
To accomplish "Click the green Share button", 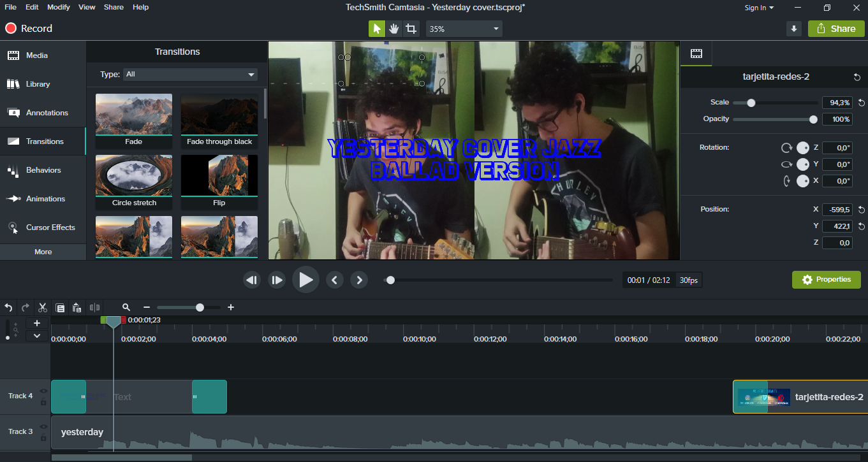I will tap(836, 29).
